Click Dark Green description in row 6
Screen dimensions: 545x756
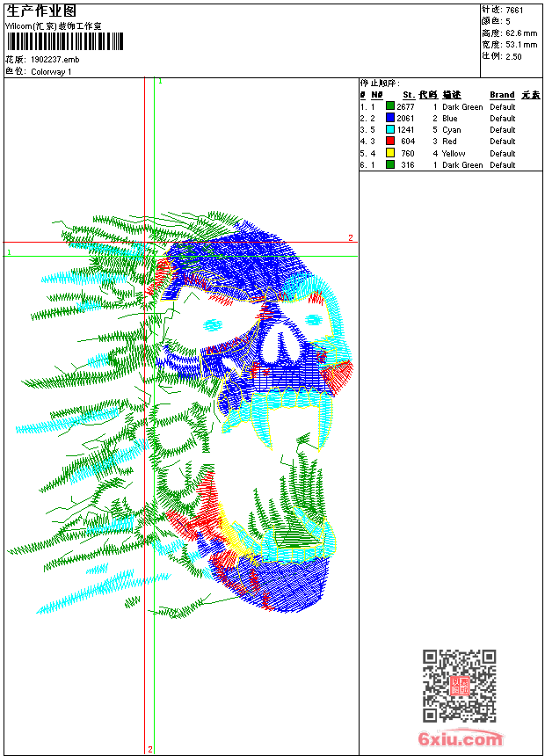click(462, 165)
